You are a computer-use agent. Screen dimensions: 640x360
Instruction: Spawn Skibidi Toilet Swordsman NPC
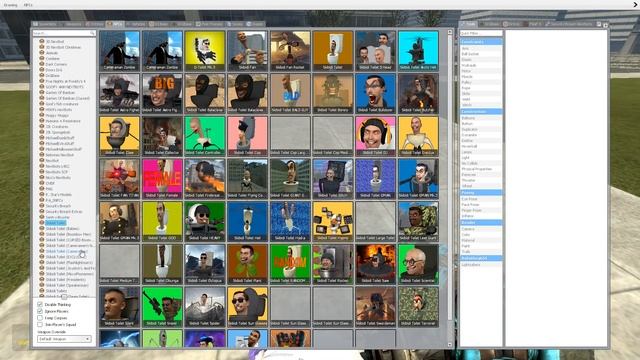point(376,307)
